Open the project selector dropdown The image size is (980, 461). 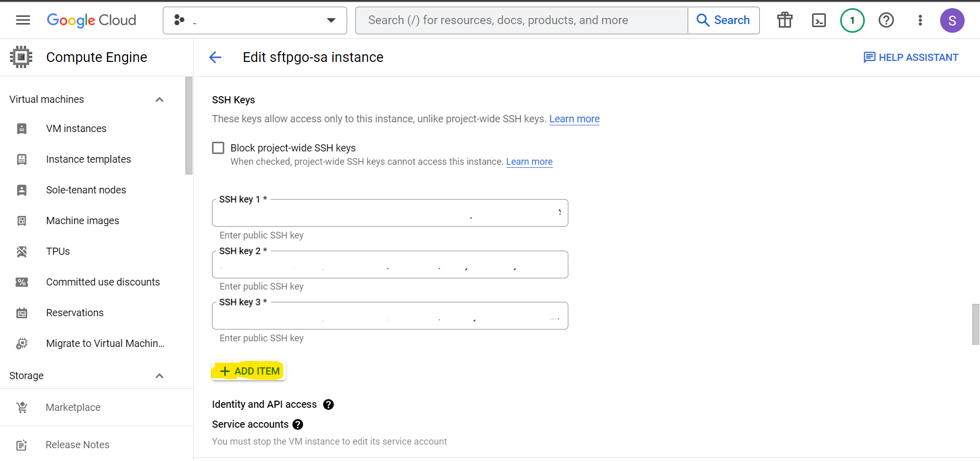330,20
